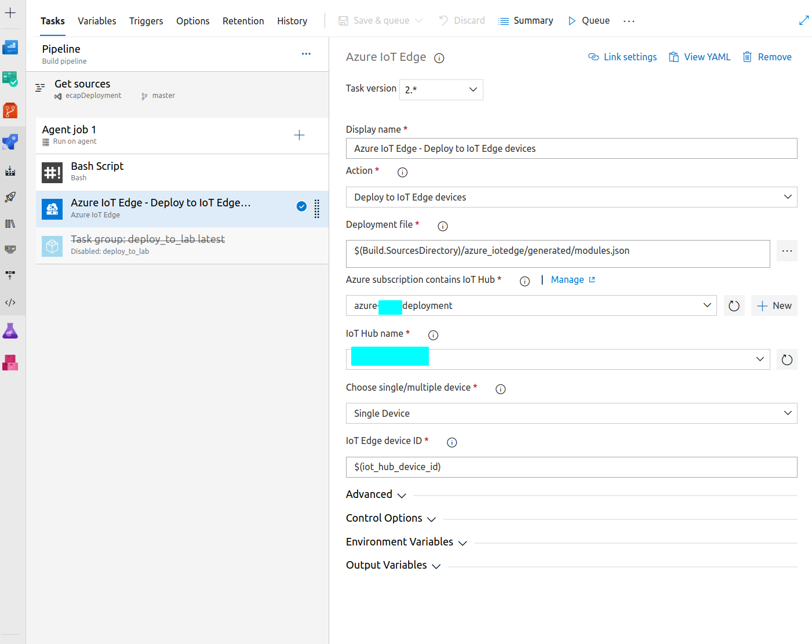This screenshot has height=644, width=812.
Task: Click the Bash Script task icon
Action: (x=52, y=172)
